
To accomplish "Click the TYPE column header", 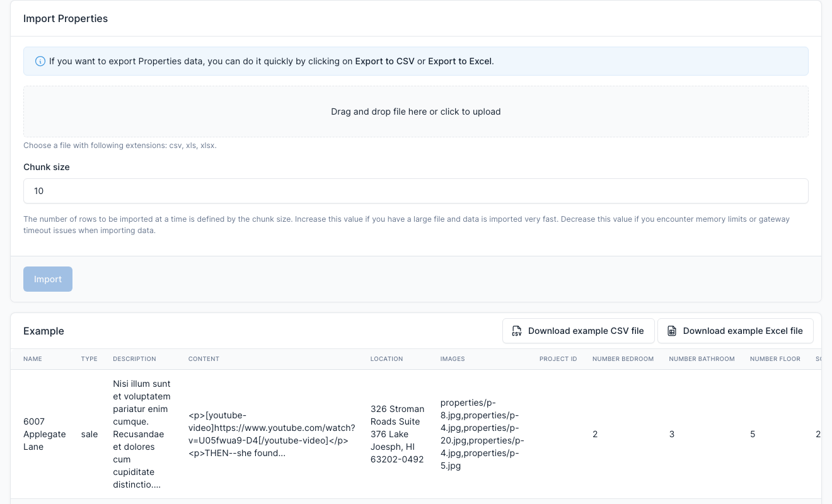I will coord(90,359).
